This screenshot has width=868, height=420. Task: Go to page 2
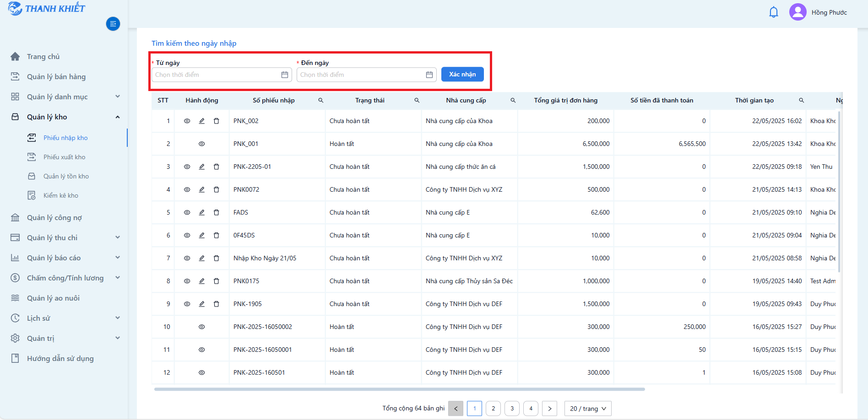(x=493, y=409)
